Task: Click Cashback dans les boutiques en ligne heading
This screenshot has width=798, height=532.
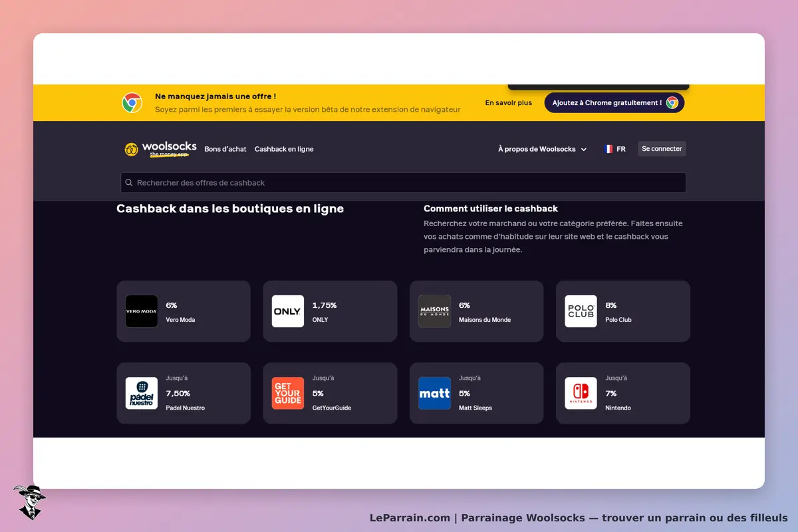Action: [x=230, y=209]
